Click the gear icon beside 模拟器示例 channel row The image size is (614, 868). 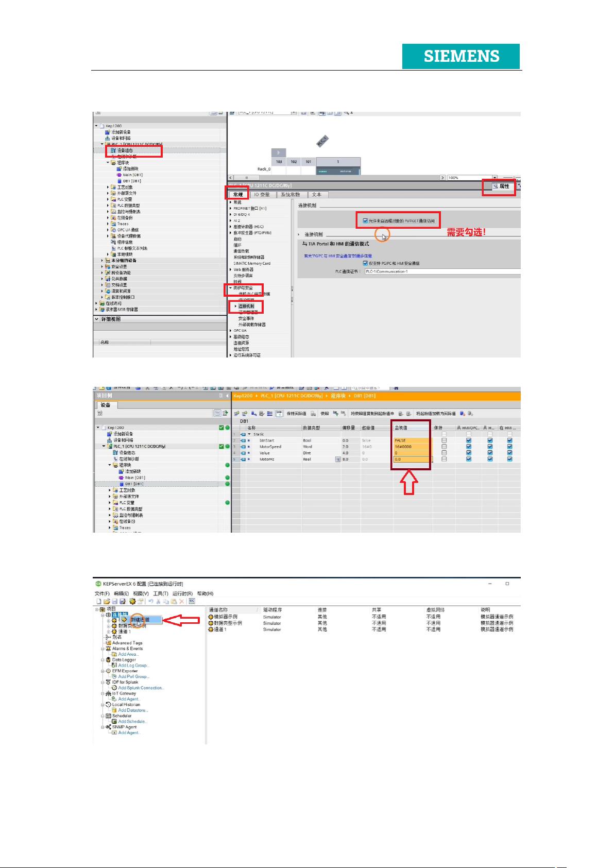tap(211, 617)
